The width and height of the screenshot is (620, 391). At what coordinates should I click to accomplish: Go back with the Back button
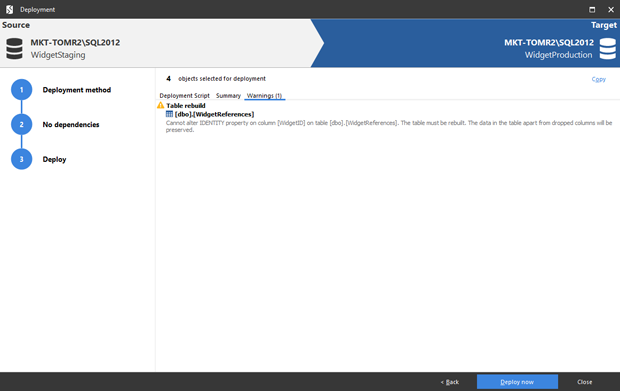[x=450, y=382]
